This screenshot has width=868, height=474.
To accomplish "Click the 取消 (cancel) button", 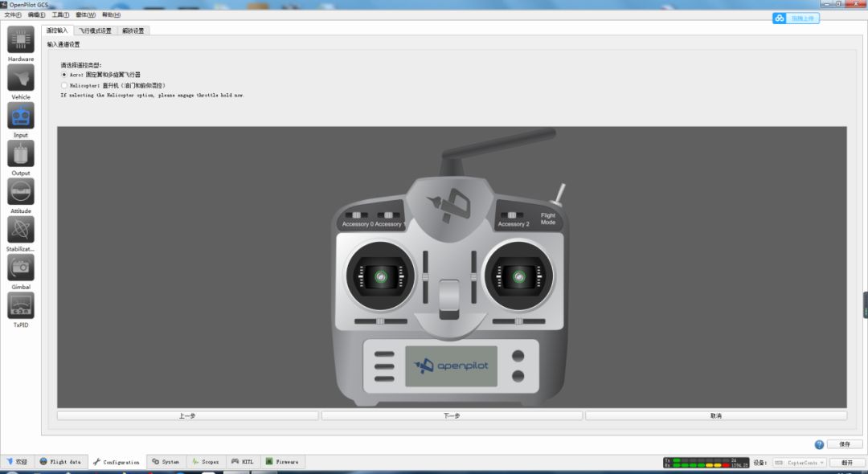I will pos(716,415).
